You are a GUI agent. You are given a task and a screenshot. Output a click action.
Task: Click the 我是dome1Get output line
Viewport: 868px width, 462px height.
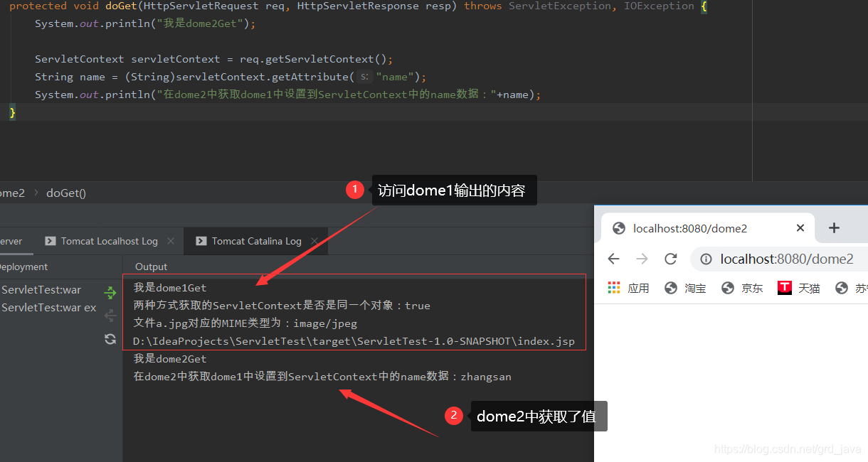170,288
